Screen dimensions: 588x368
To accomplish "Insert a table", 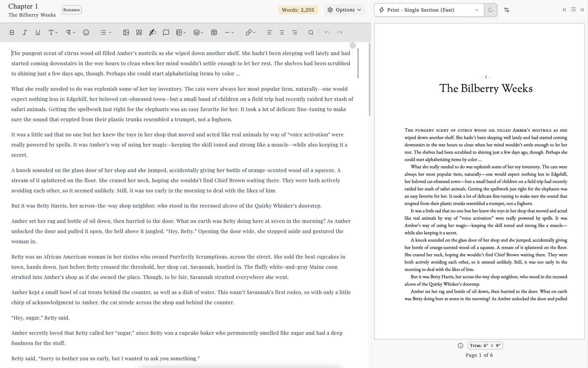I will [214, 32].
